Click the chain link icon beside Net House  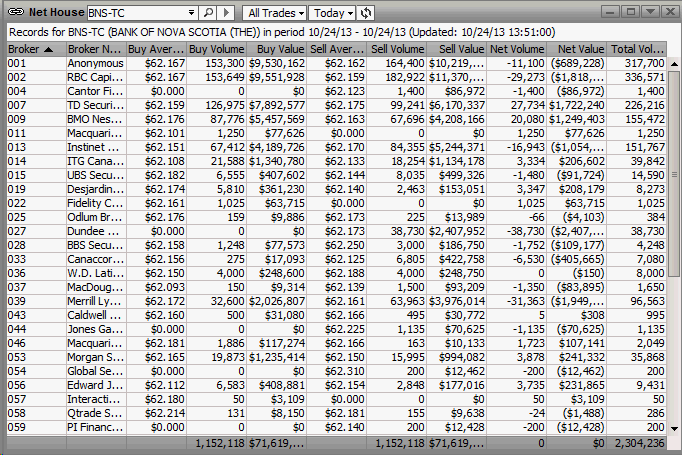point(16,12)
